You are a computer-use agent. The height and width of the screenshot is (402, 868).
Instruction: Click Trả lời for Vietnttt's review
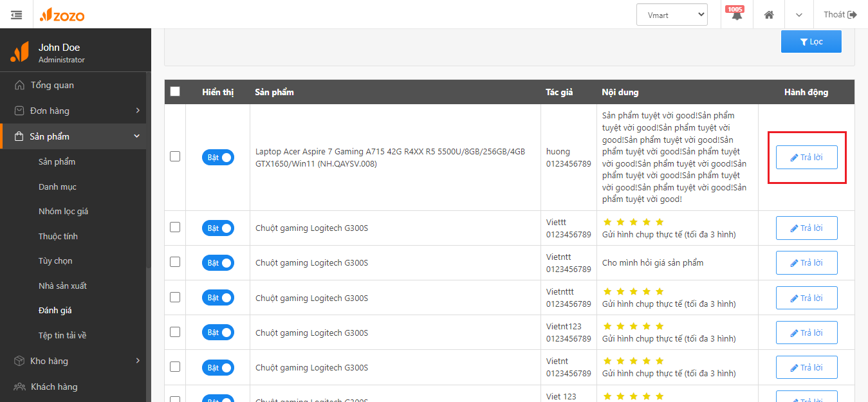pos(807,298)
